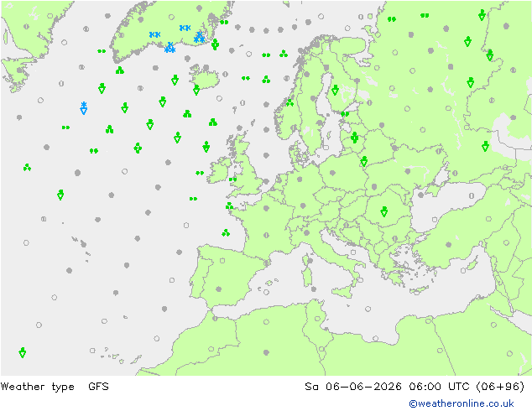Screen dimensions: 532x411
Task: Click the forecast date "Sa 06-06-2026" text
Action: (x=353, y=387)
